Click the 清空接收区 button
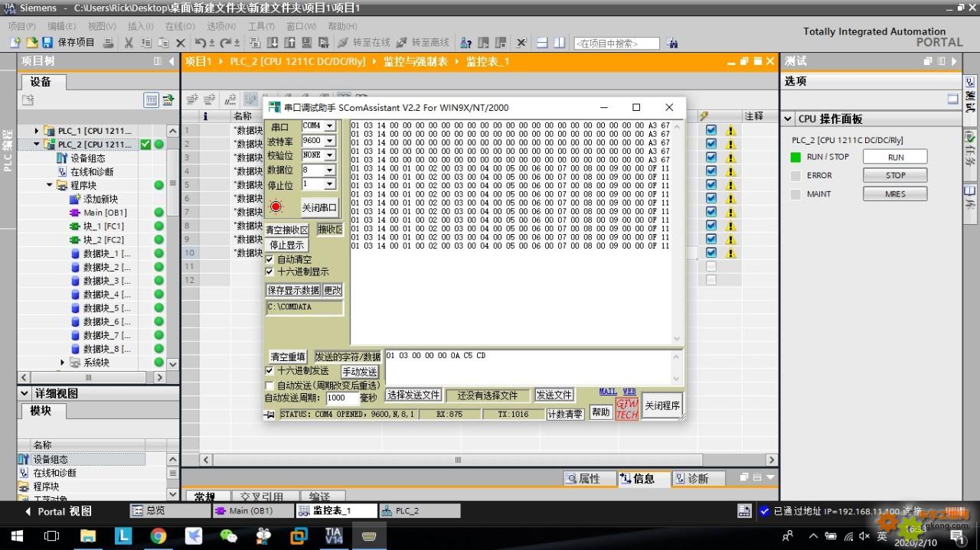980x550 pixels. (x=287, y=230)
